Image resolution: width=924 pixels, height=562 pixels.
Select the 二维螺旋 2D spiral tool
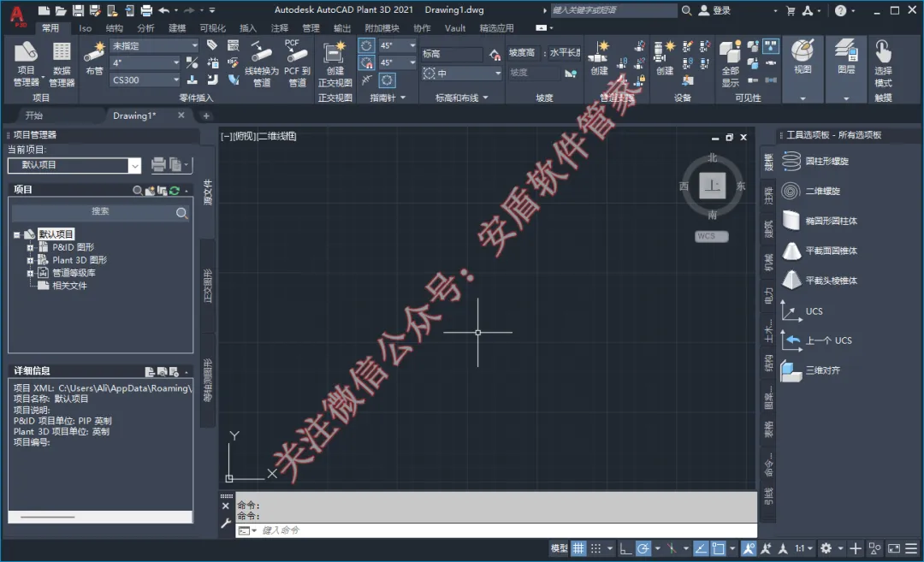point(811,191)
